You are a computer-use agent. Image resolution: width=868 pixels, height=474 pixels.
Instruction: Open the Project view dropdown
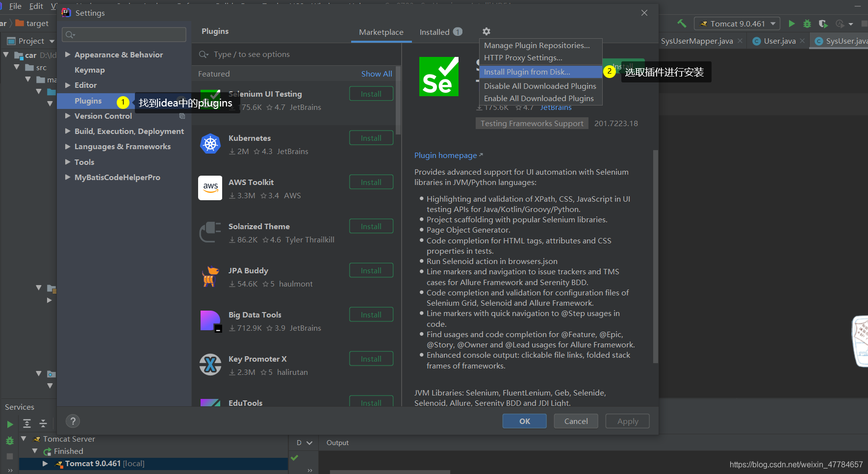tap(52, 41)
